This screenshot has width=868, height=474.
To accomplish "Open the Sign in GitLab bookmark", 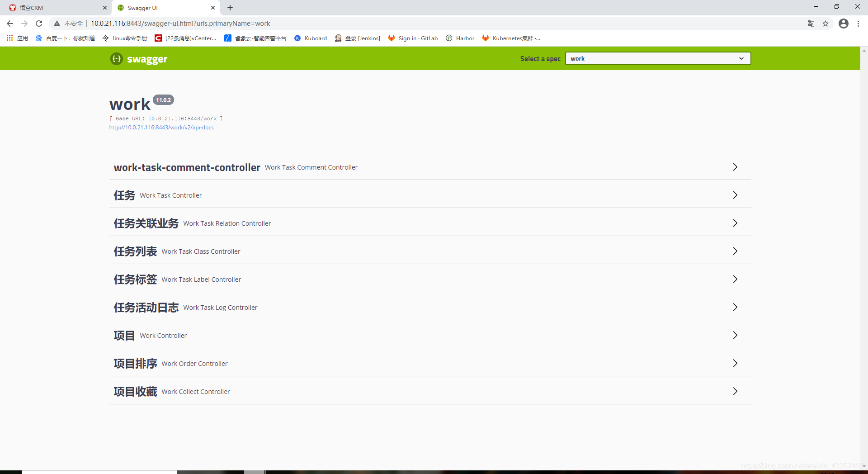I will click(413, 38).
